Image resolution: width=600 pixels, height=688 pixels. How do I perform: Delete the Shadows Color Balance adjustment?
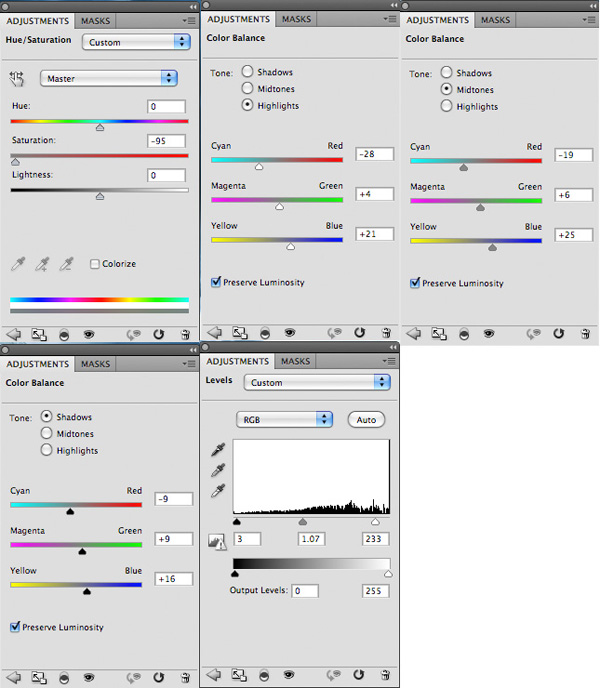pyautogui.click(x=186, y=677)
